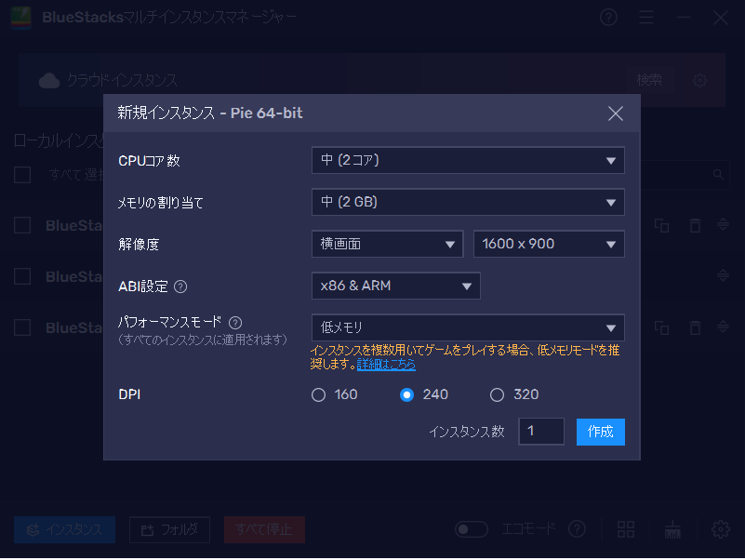Open the ABI setting dropdown x86 & ARM

click(x=396, y=286)
